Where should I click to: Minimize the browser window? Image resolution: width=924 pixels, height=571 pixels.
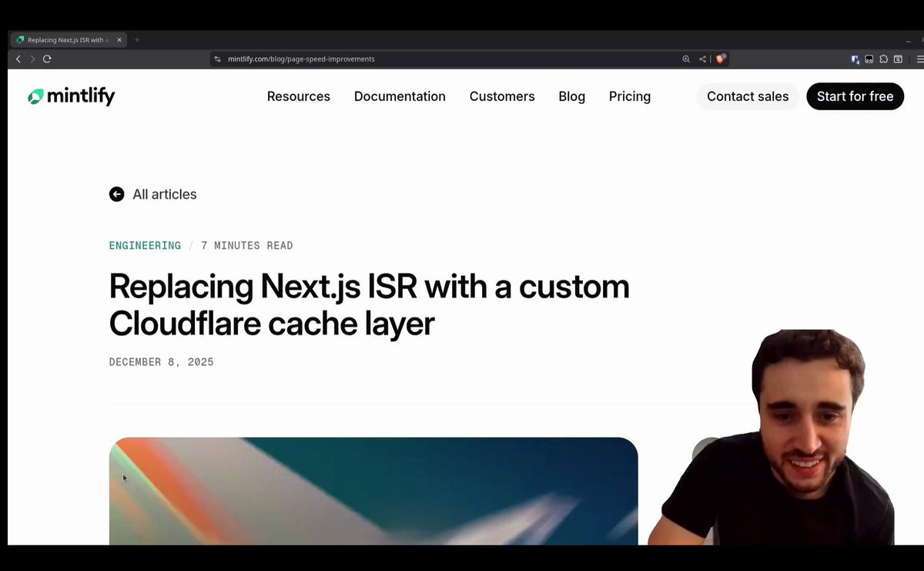pyautogui.click(x=909, y=39)
